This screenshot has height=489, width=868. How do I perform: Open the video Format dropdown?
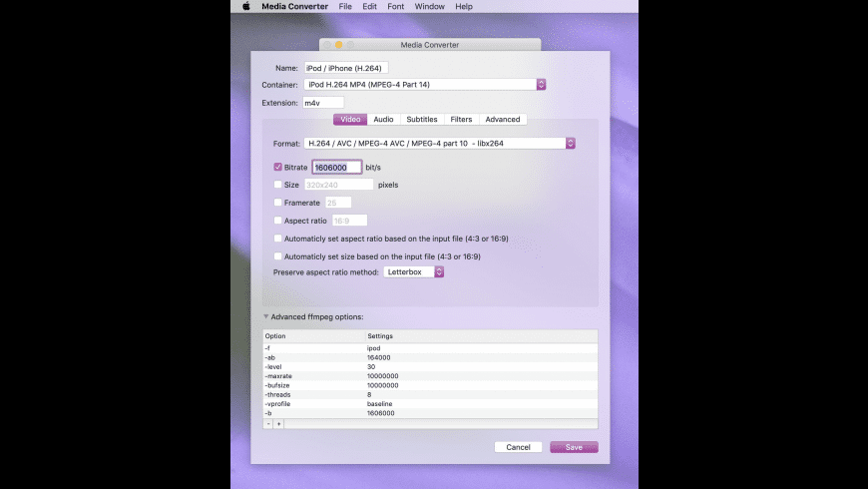pyautogui.click(x=440, y=143)
